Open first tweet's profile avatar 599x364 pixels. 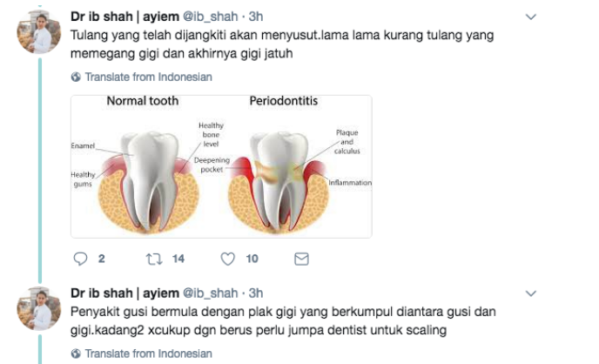(x=39, y=31)
